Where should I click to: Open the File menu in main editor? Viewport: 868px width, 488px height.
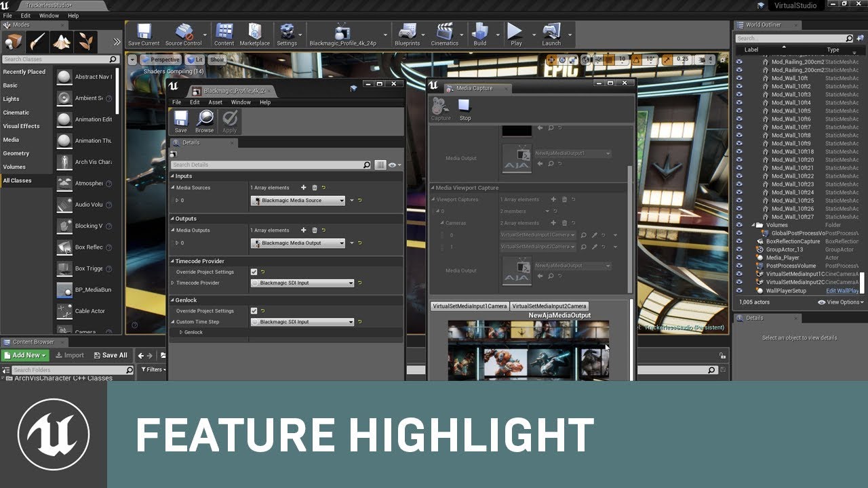click(7, 16)
